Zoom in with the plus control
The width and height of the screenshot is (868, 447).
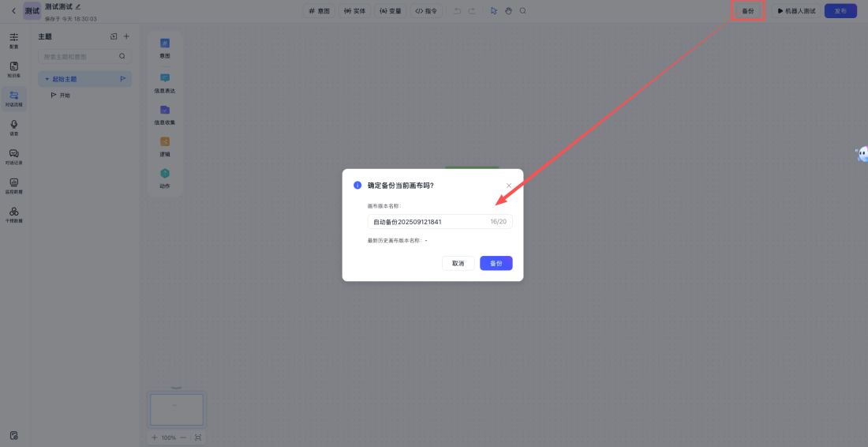(x=155, y=438)
